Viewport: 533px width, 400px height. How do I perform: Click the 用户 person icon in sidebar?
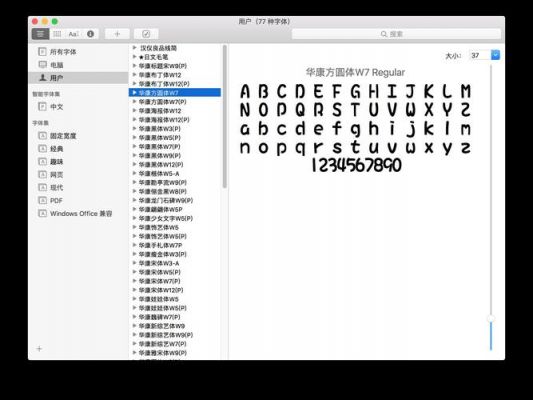[42, 78]
